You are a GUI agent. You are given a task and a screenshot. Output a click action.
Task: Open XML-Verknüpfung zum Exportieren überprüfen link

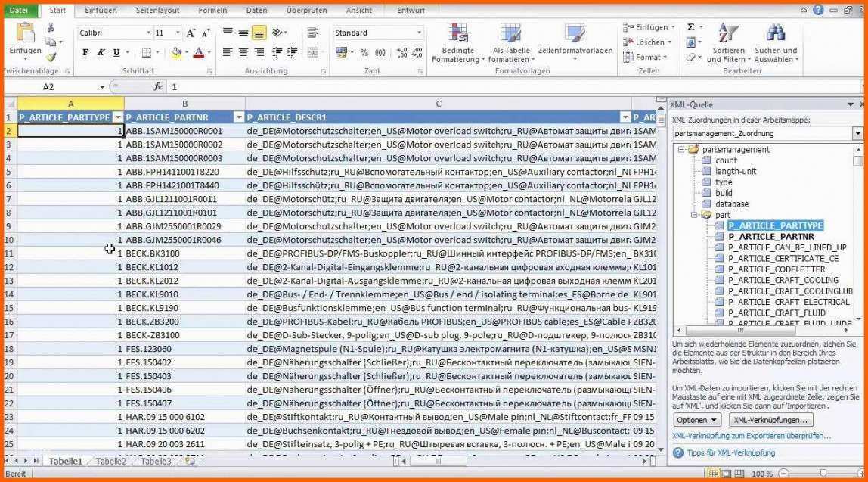pyautogui.click(x=752, y=436)
